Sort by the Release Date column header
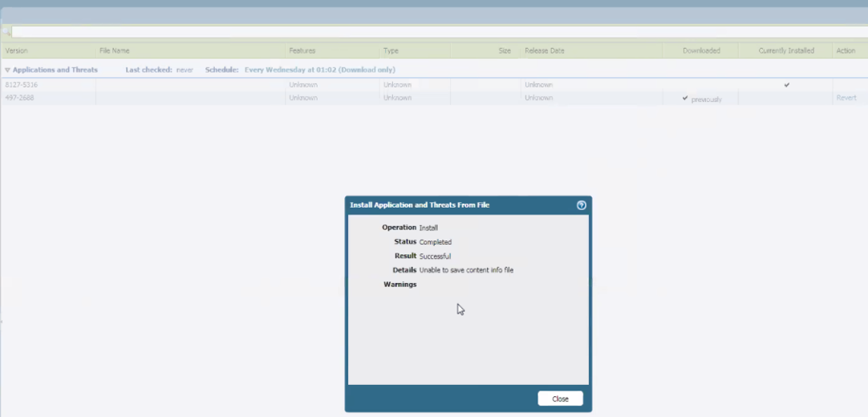The height and width of the screenshot is (417, 868). [545, 51]
